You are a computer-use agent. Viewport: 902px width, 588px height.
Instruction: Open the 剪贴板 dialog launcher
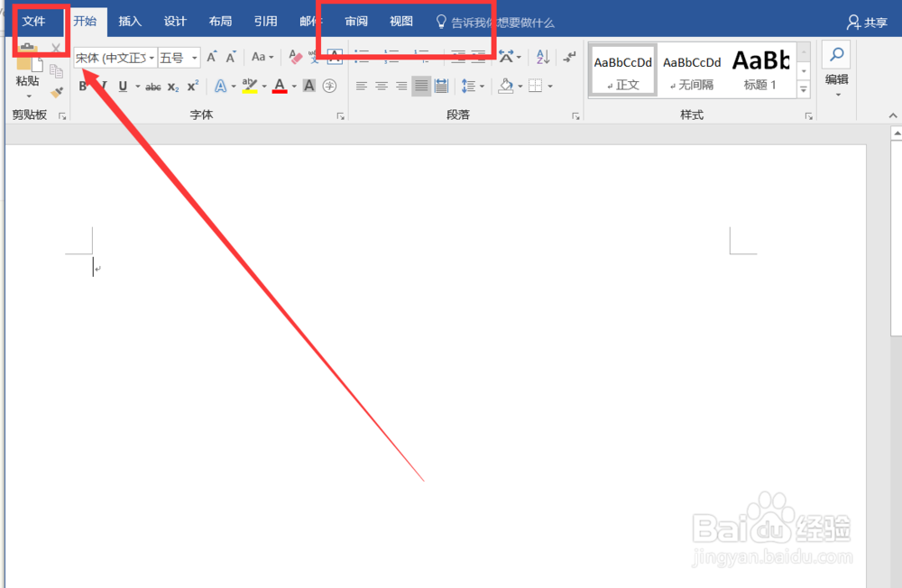point(62,116)
